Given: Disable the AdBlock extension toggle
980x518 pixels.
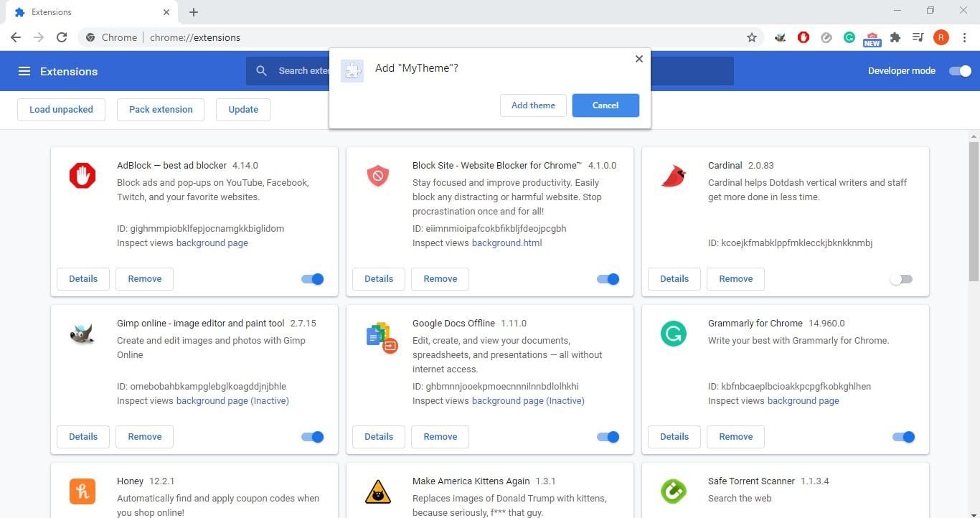Looking at the screenshot, I should [313, 279].
